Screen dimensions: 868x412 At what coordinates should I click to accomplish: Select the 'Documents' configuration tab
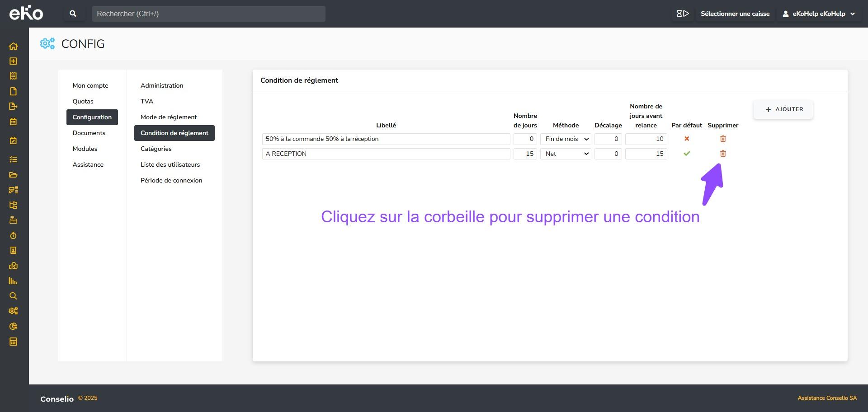89,133
